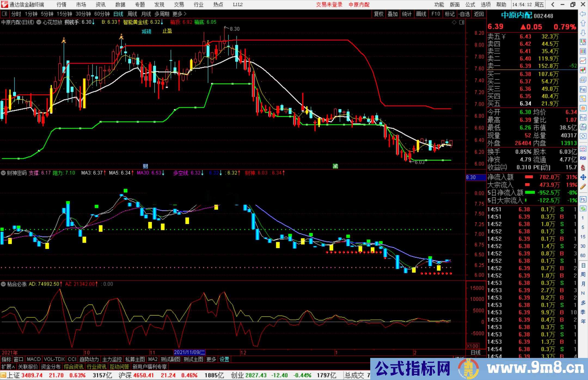
Task: Toggle -自选 to remove from watchlist
Action: (464, 14)
